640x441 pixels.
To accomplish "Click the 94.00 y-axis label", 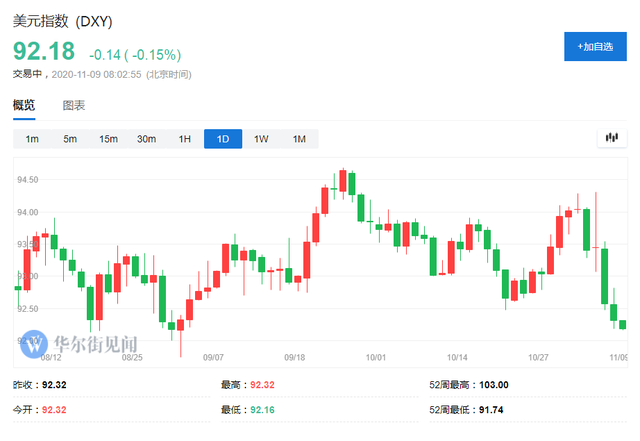I will pos(27,212).
